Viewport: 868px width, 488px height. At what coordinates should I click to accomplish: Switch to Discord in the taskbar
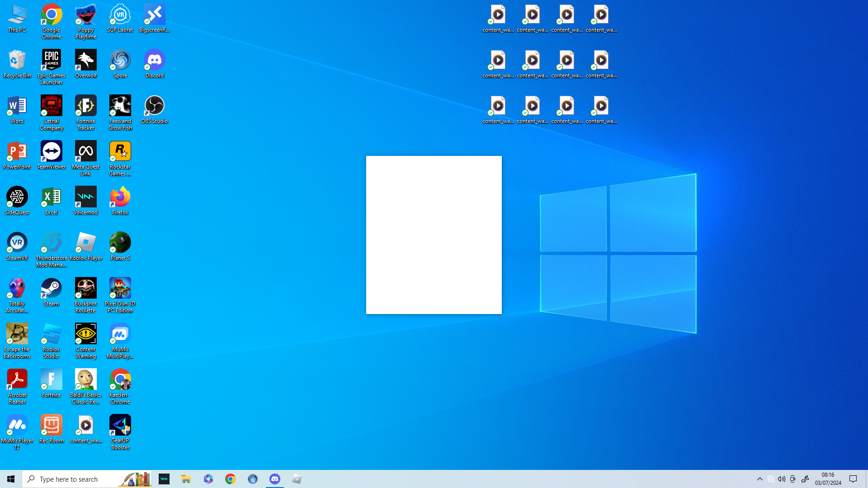click(275, 479)
